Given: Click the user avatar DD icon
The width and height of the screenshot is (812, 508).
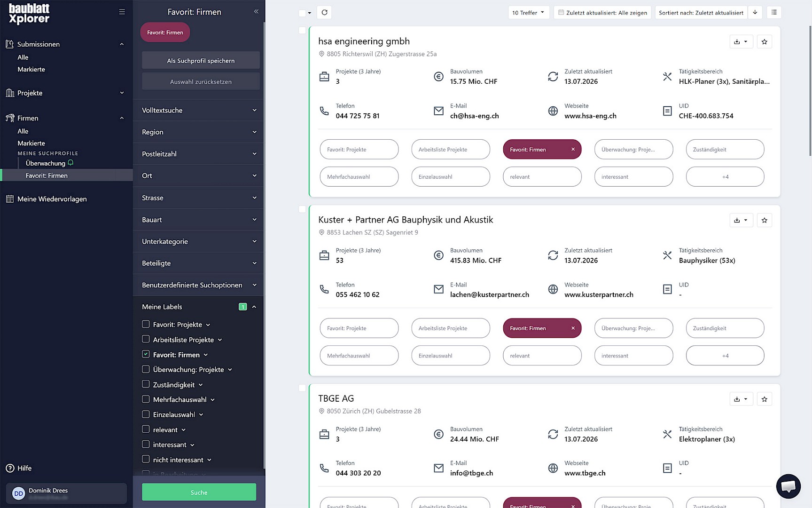Looking at the screenshot, I should tap(18, 493).
